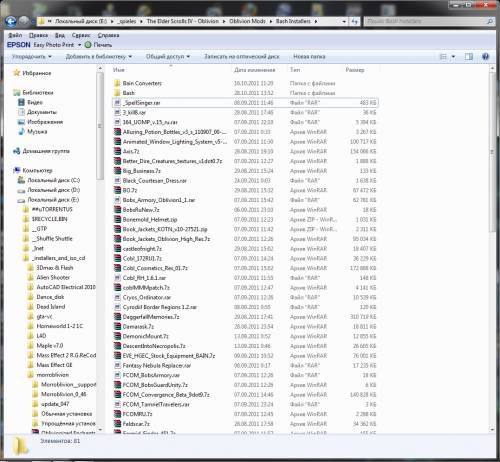Select the Mass Effect GE folder in tree
The image size is (500, 462).
(x=54, y=365)
